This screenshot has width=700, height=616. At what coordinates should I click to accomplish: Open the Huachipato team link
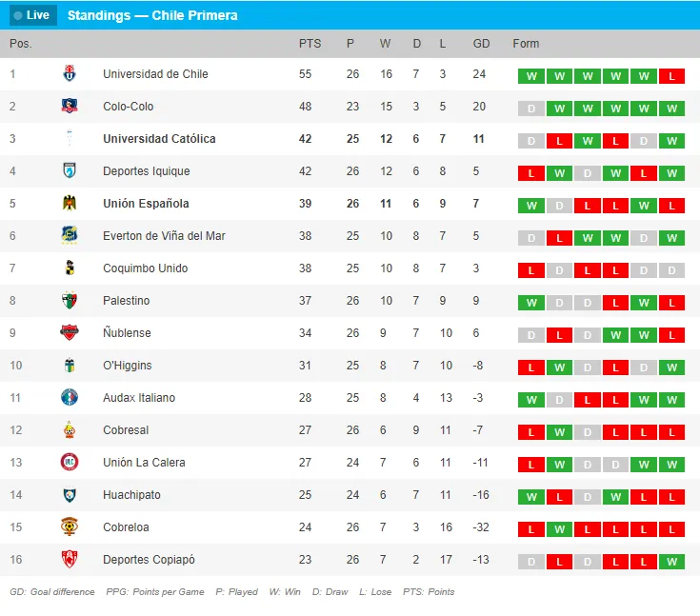[x=131, y=495]
